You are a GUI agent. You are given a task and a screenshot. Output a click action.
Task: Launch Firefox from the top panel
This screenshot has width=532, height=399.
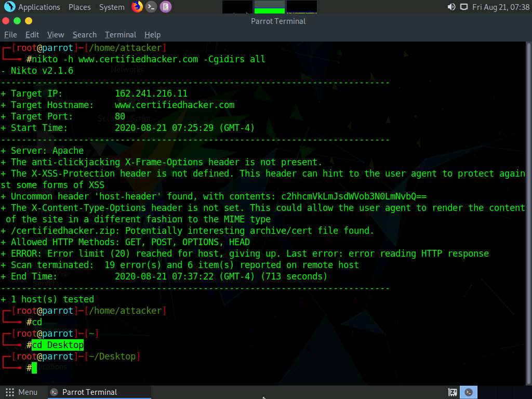click(137, 7)
